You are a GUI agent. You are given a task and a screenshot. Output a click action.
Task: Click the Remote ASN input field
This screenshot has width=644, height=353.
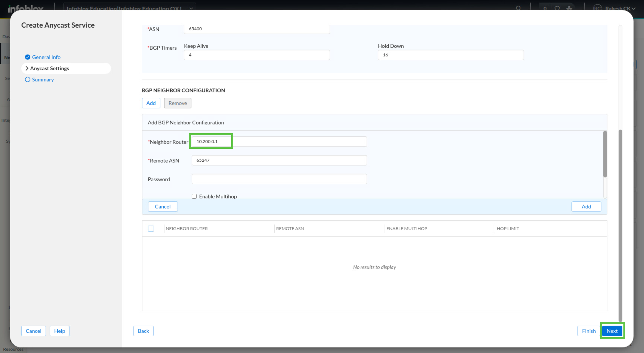[x=279, y=160]
